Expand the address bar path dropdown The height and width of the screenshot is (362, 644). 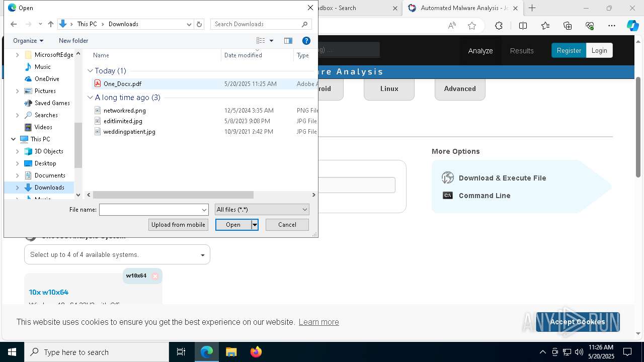(x=189, y=24)
